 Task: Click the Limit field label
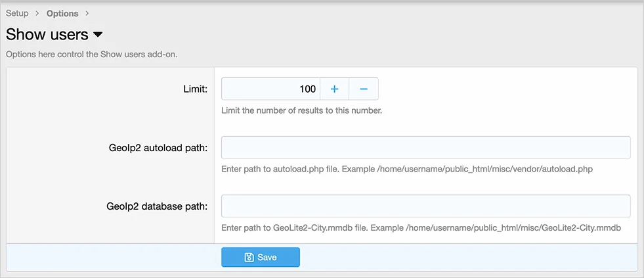coord(195,89)
